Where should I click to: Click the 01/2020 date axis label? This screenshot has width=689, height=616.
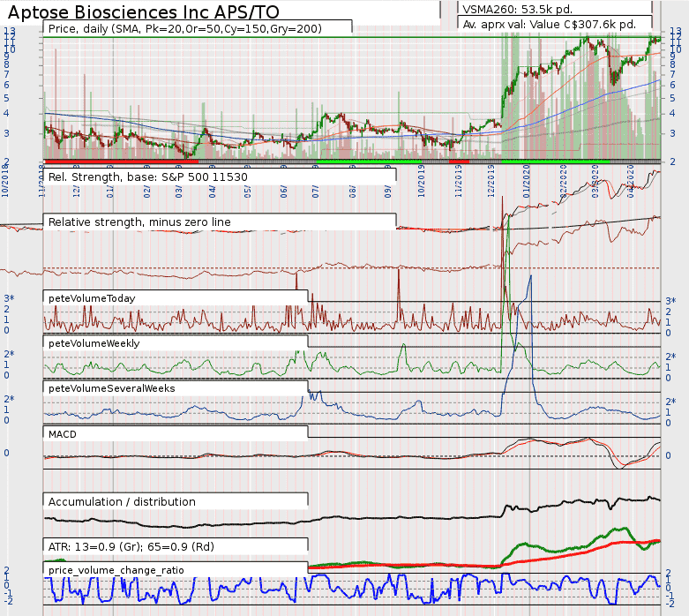click(x=527, y=180)
